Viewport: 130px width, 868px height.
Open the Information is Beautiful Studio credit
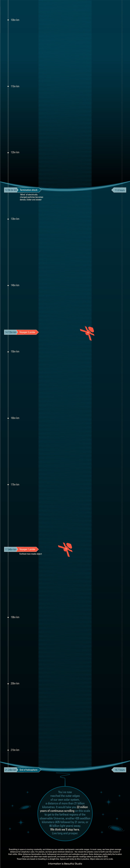65,863
